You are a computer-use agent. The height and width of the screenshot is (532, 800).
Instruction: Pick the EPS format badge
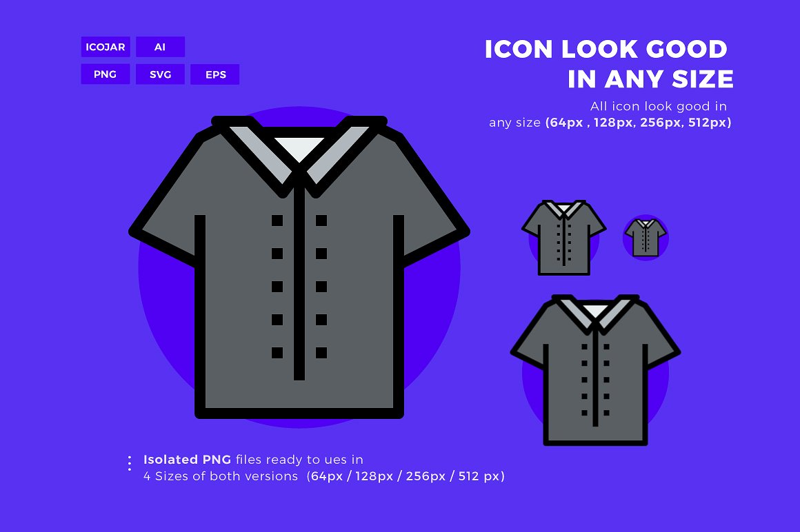point(214,74)
